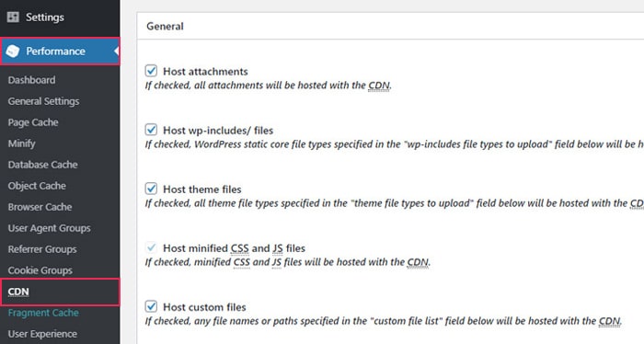Open User Experience submenu item
This screenshot has height=344, width=644.
(x=42, y=334)
